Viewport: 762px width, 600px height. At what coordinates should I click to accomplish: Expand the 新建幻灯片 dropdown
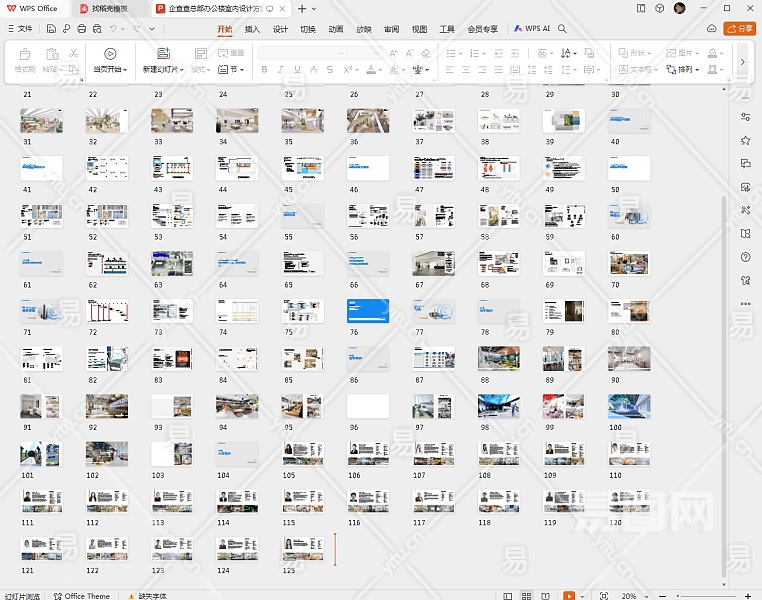pos(183,70)
